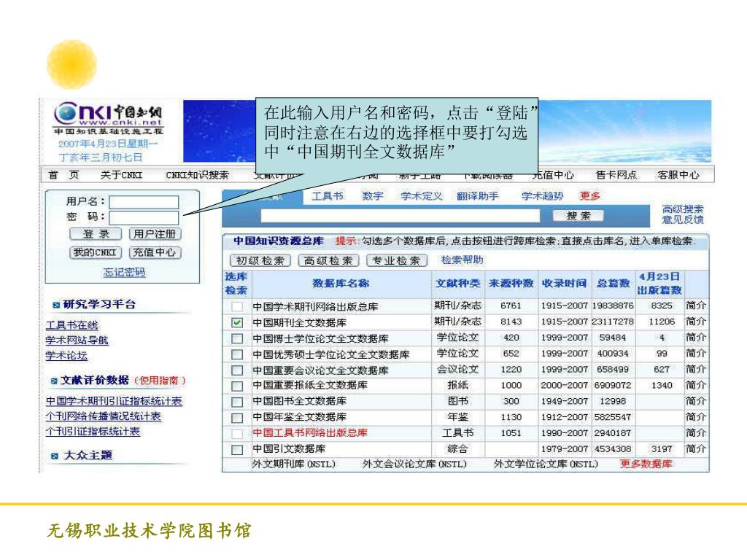Click the CNKI logo
747x560 pixels.
coord(108,118)
